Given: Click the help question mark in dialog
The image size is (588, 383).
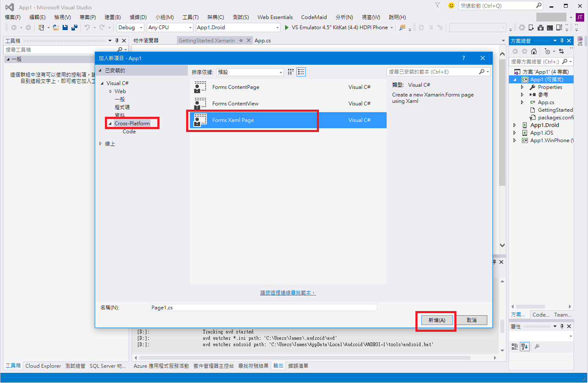Looking at the screenshot, I should coord(464,58).
